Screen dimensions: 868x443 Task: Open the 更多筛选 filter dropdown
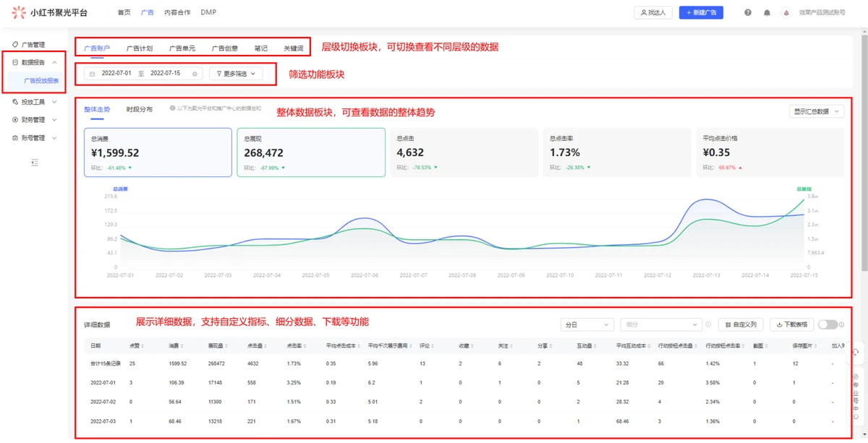236,74
